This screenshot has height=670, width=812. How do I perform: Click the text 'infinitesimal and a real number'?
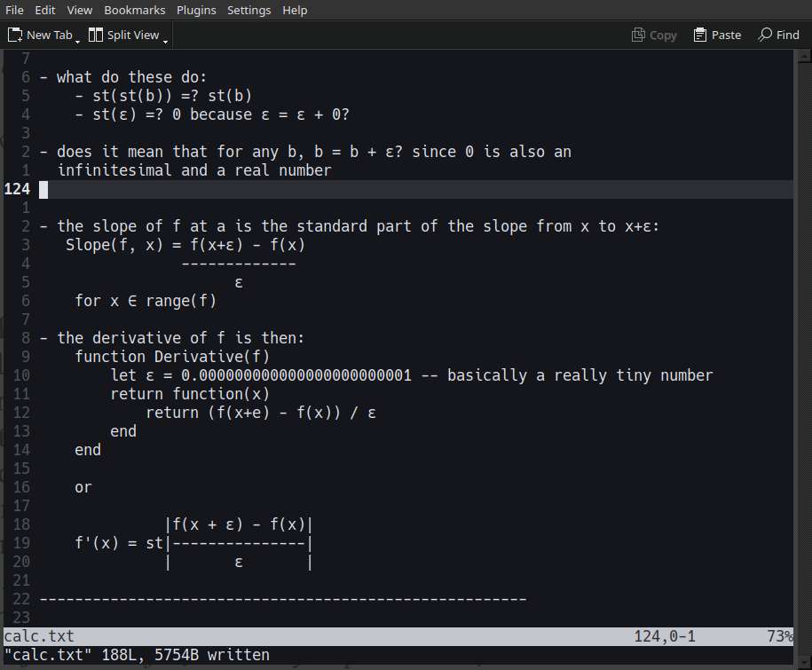click(194, 170)
